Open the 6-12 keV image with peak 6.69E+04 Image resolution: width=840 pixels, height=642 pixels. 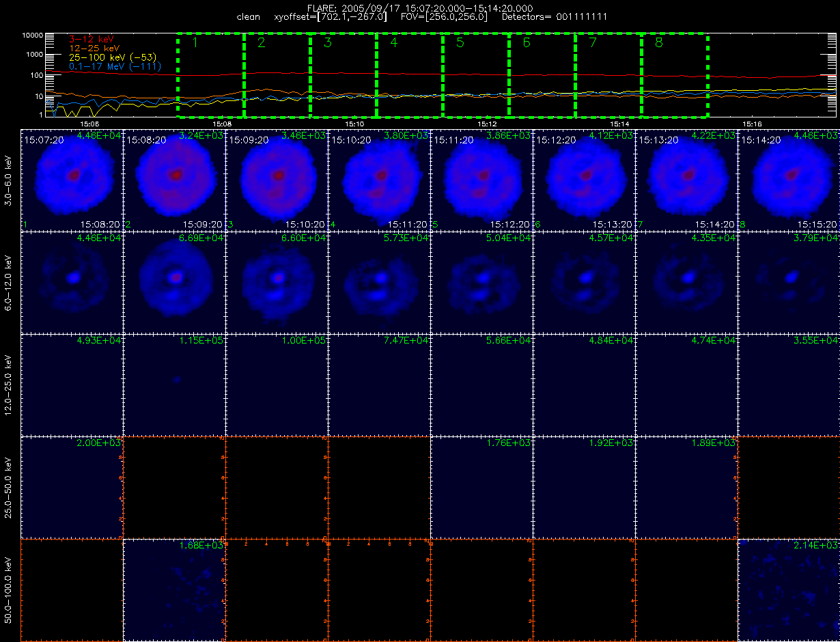click(x=175, y=282)
